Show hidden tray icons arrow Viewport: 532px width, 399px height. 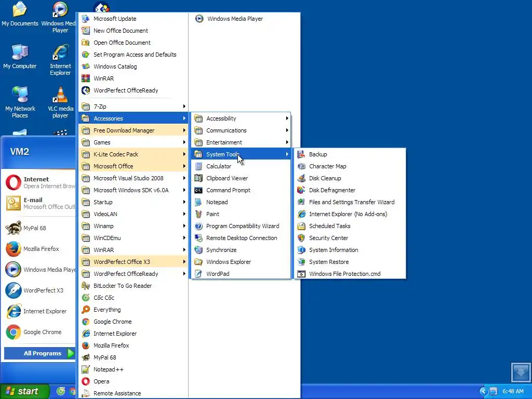tap(483, 392)
